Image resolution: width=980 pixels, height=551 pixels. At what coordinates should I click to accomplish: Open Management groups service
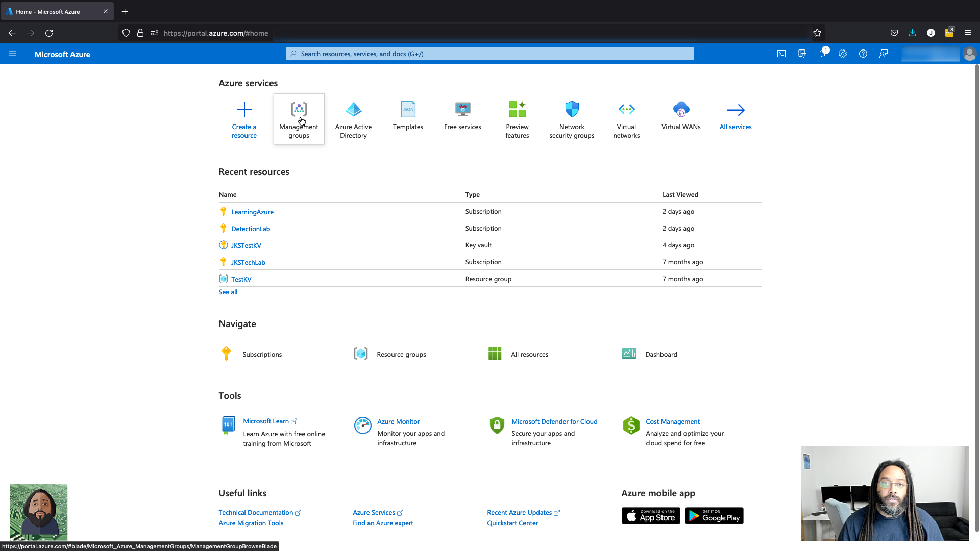coord(299,119)
